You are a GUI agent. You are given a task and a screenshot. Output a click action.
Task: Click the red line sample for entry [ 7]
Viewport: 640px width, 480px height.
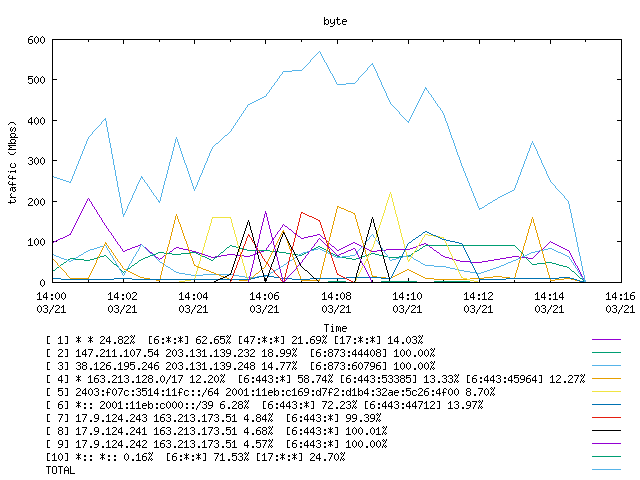click(x=607, y=418)
